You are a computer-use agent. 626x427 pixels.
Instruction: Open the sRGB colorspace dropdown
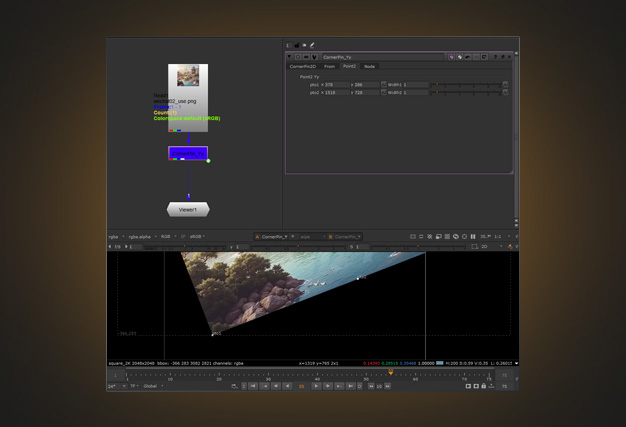pos(196,237)
